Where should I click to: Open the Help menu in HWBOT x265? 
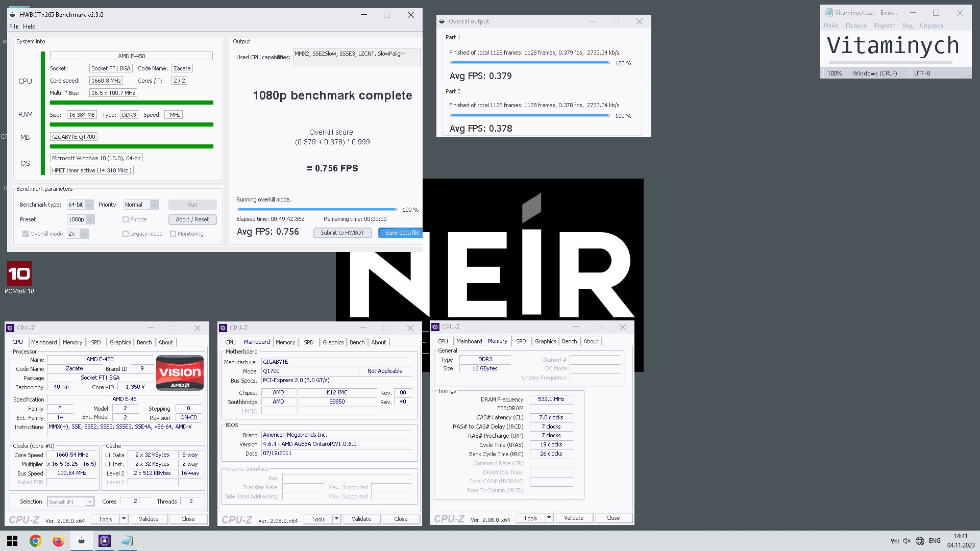coord(29,27)
